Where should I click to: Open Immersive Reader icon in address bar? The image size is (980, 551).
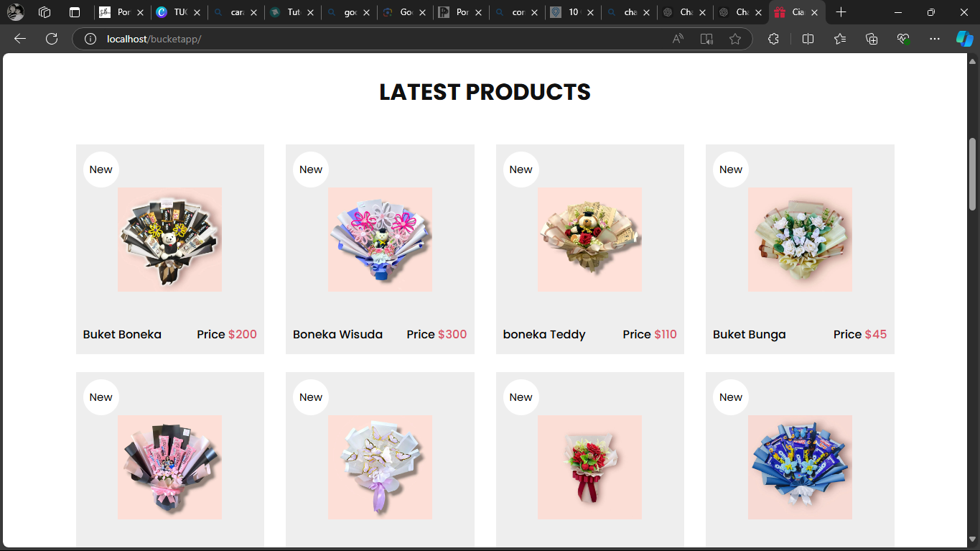pyautogui.click(x=706, y=39)
